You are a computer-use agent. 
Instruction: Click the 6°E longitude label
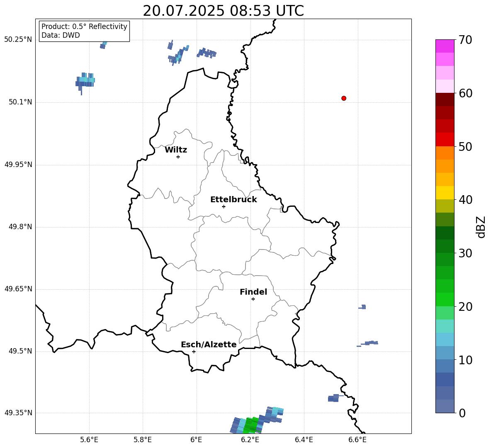[196, 440]
